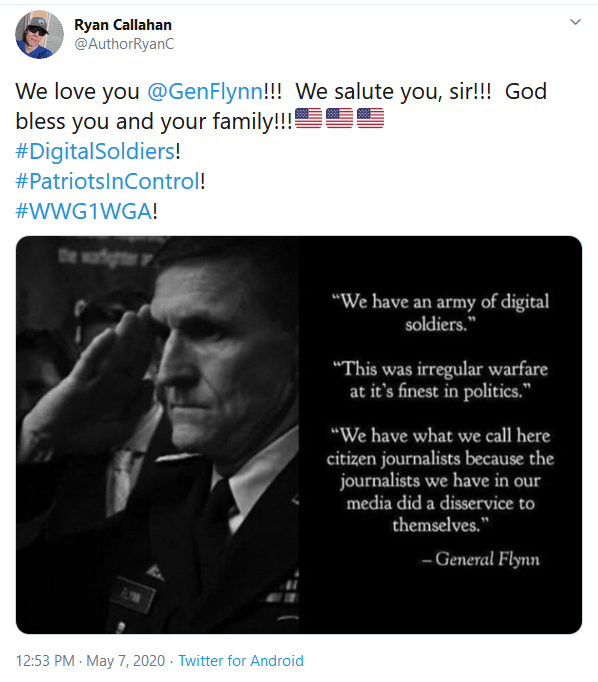Click the first American flag emoji
Screen dimensions: 598x682
308,118
